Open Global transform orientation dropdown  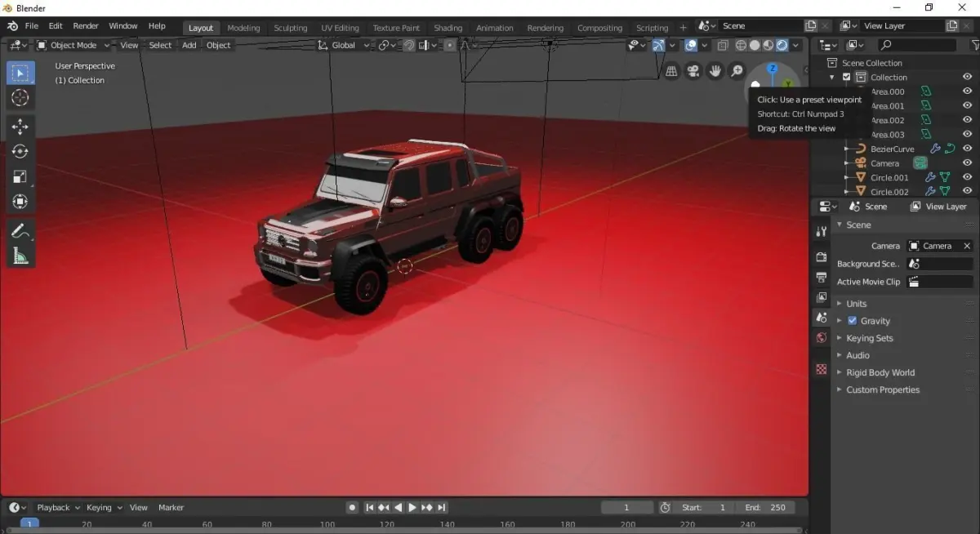point(344,45)
